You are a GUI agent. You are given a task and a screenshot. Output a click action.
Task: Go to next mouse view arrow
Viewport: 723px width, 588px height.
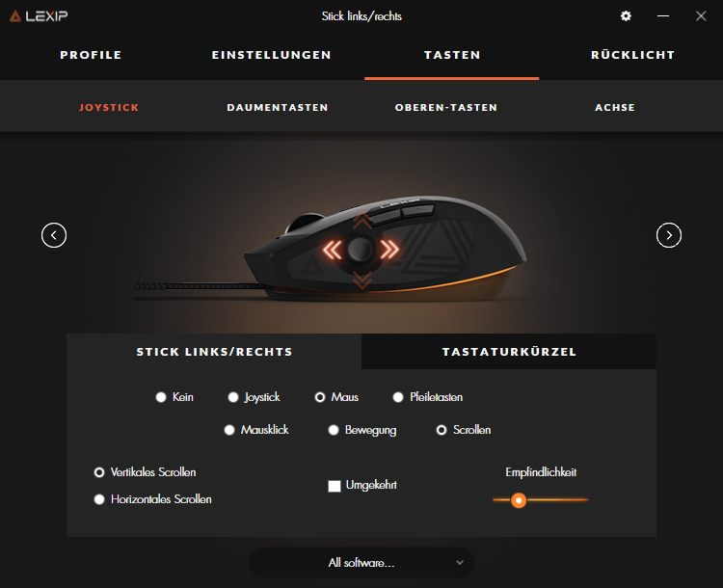[669, 235]
